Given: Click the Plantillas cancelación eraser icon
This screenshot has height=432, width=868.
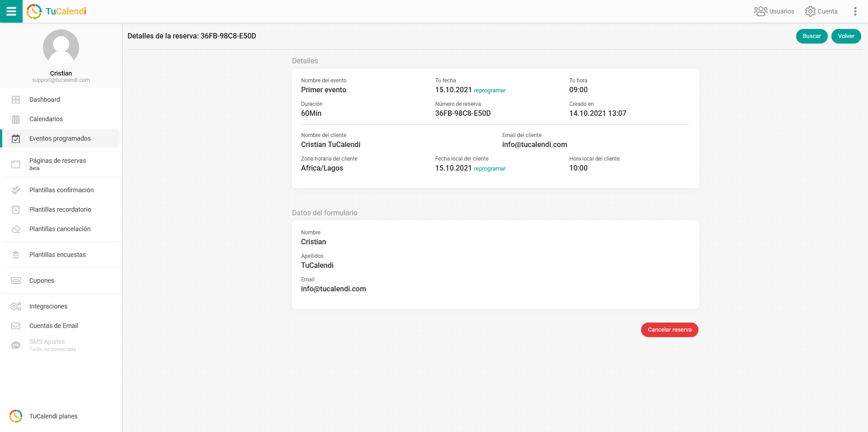Looking at the screenshot, I should tap(16, 229).
